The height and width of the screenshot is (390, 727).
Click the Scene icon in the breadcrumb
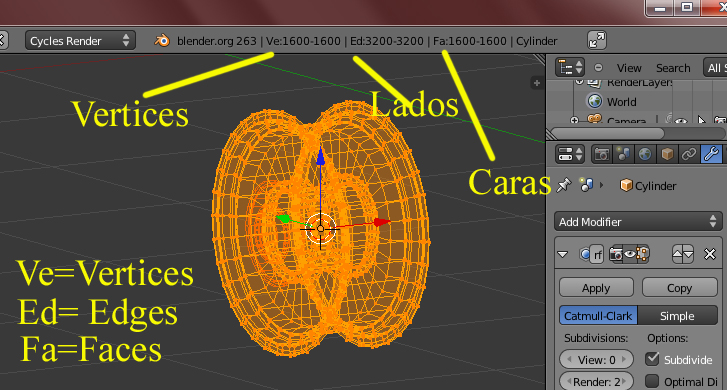(587, 185)
